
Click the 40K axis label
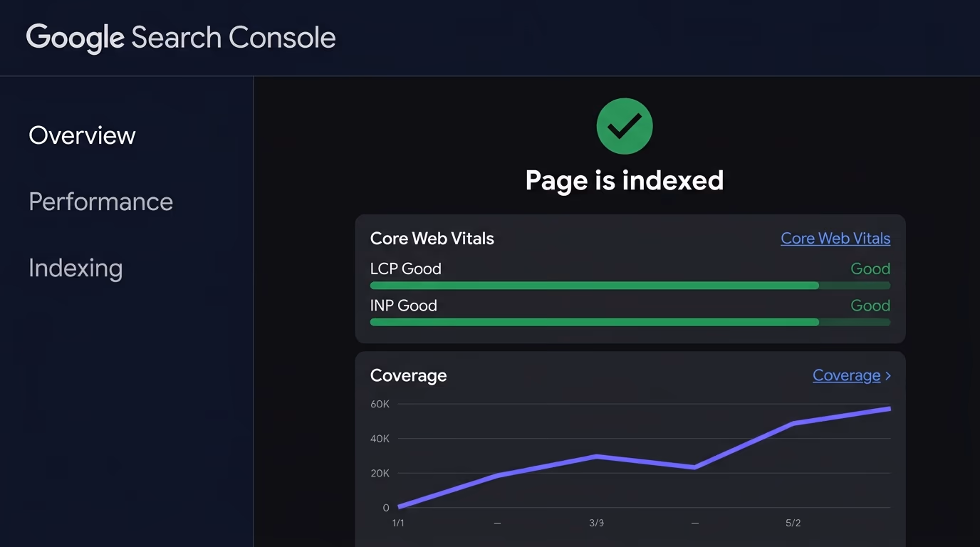[380, 439]
